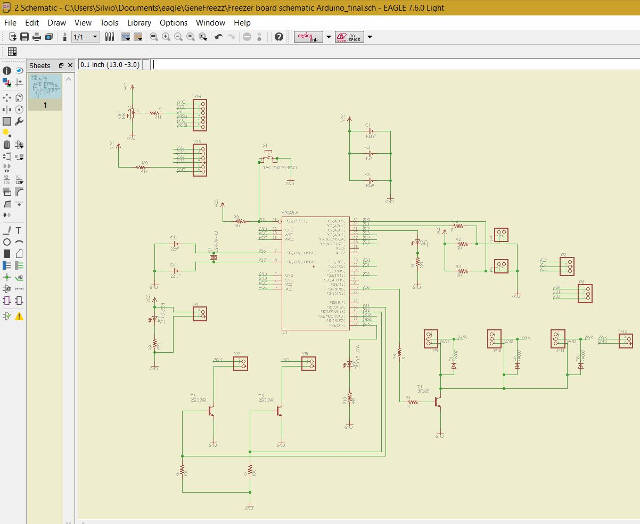Select the Label tool

pyautogui.click(x=19, y=278)
